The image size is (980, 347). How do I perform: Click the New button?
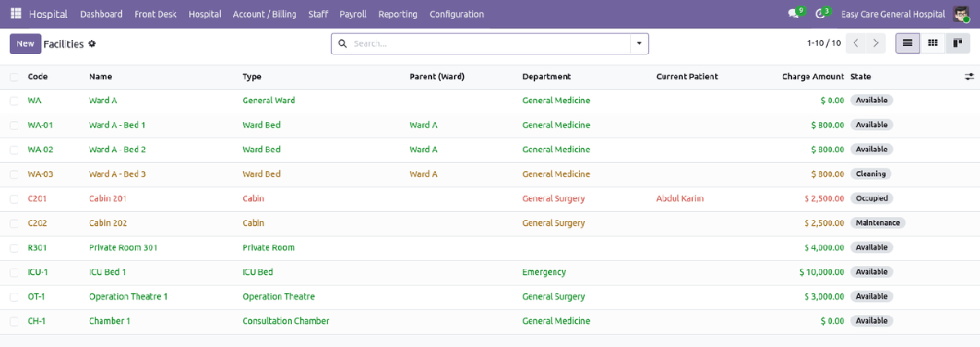25,43
